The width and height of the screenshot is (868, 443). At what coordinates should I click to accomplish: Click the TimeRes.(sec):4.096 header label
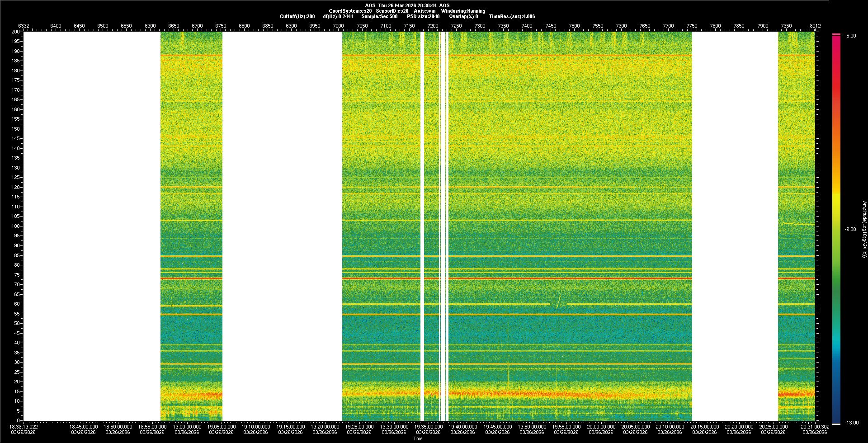coord(512,16)
